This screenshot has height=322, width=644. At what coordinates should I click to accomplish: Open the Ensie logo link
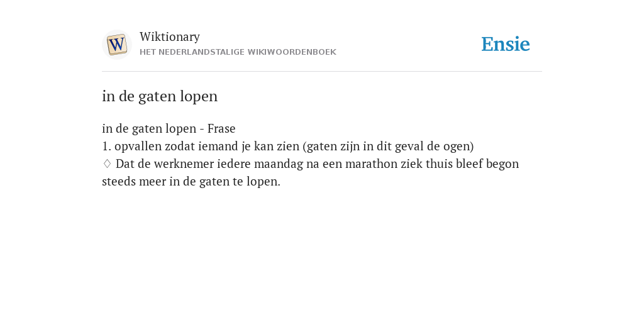(505, 44)
